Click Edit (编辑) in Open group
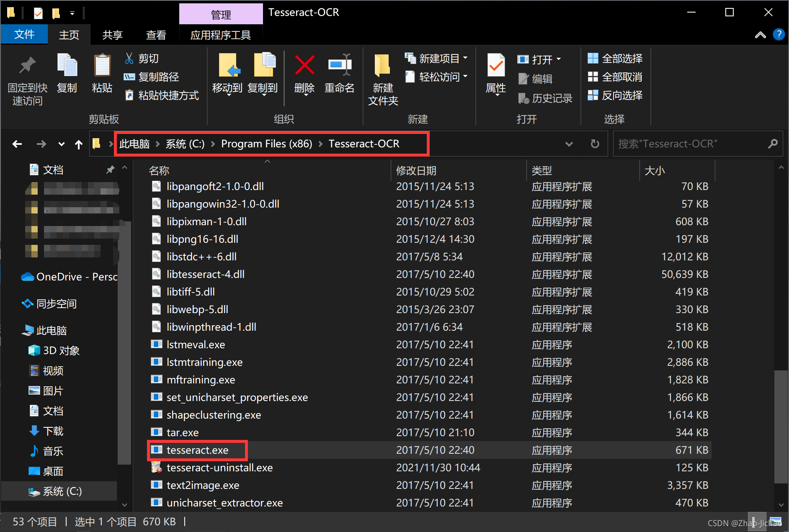The width and height of the screenshot is (789, 532). click(x=536, y=79)
